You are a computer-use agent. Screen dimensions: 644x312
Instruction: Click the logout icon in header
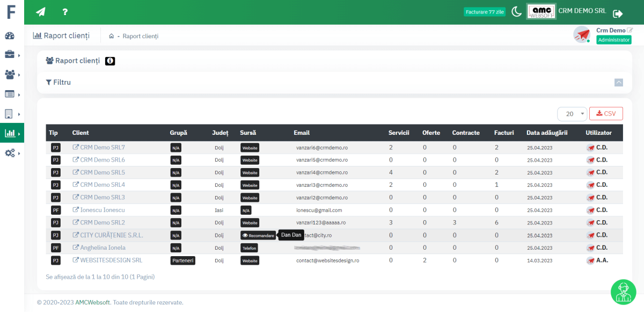pos(618,13)
